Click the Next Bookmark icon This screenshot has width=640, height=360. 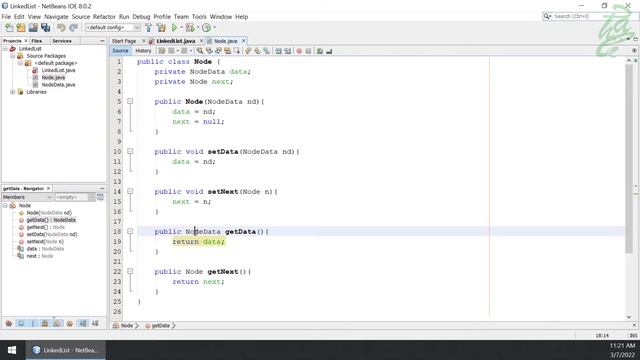coord(257,51)
